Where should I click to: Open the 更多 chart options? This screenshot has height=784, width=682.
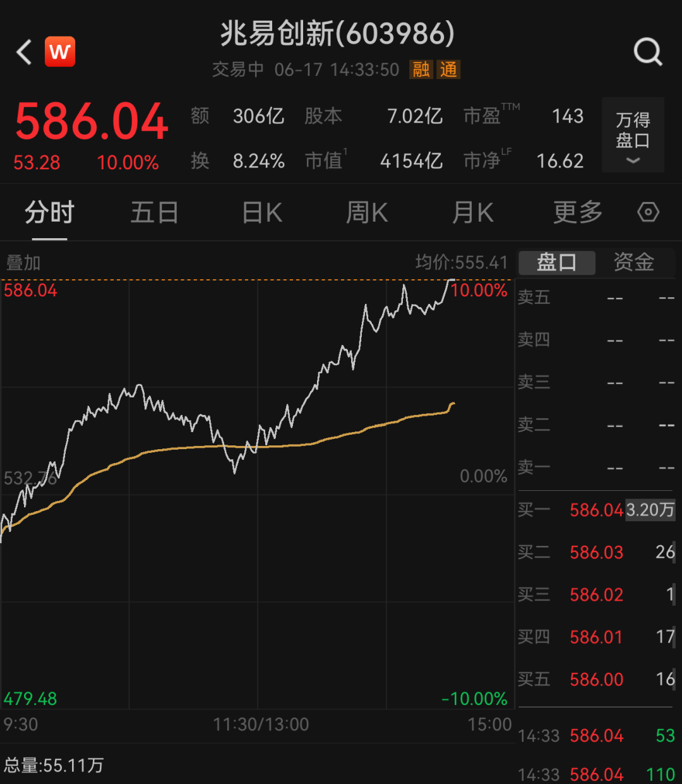(x=578, y=213)
